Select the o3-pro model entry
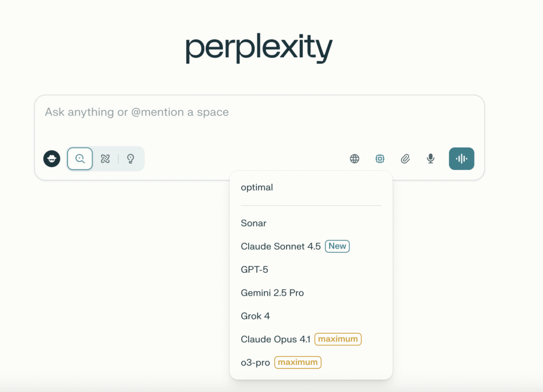The width and height of the screenshot is (543, 392). coord(255,363)
